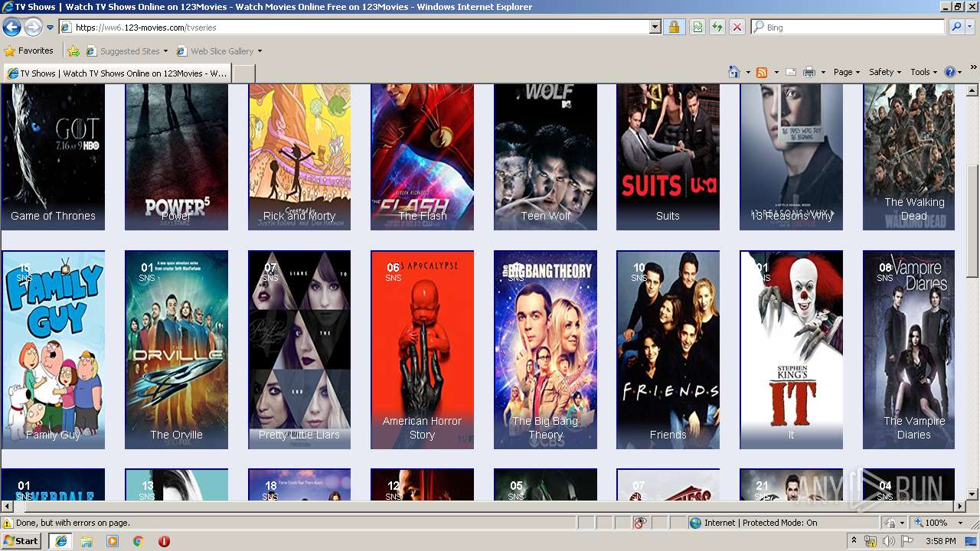This screenshot has height=551, width=980.
Task: Click the Help question mark icon
Action: tap(949, 72)
